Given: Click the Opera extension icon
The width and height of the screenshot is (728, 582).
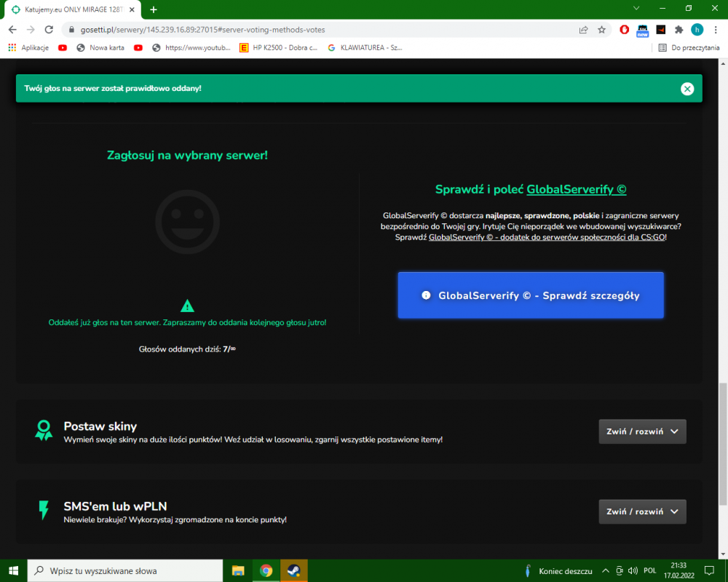Looking at the screenshot, I should point(625,30).
